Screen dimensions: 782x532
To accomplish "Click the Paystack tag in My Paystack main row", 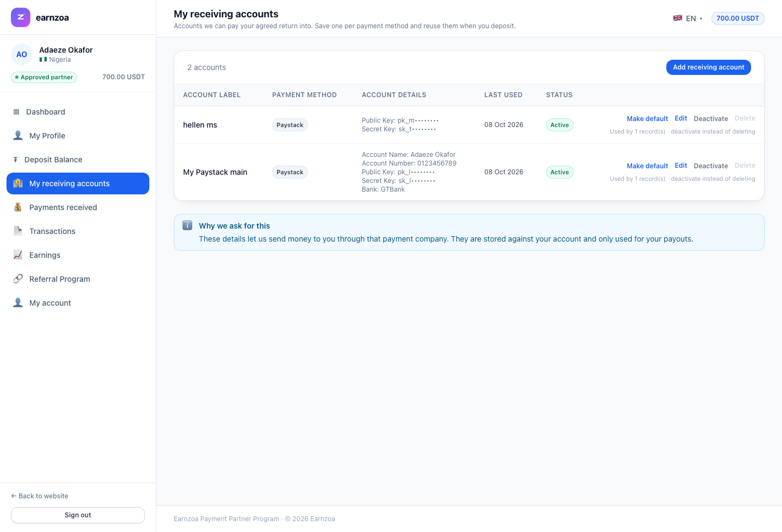I will click(290, 172).
